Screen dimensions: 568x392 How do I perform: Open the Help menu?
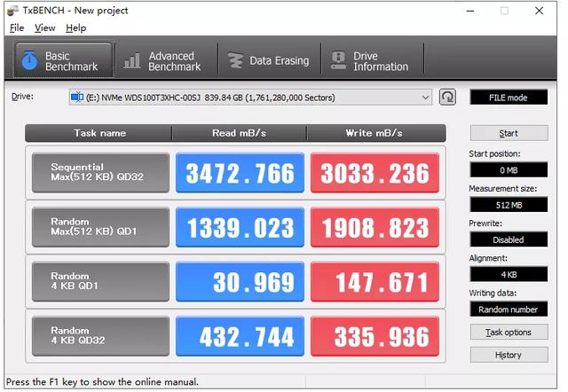(x=75, y=27)
